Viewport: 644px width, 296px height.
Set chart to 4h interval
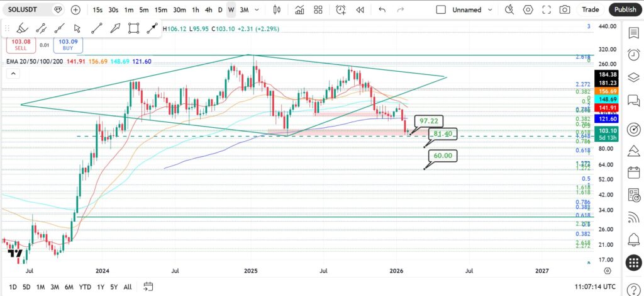209,10
